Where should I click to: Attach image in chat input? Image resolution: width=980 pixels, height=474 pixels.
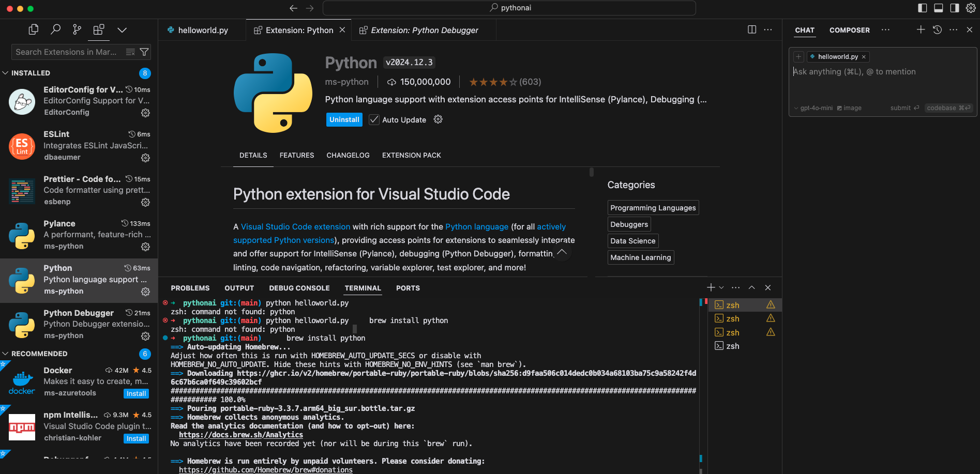pyautogui.click(x=849, y=108)
